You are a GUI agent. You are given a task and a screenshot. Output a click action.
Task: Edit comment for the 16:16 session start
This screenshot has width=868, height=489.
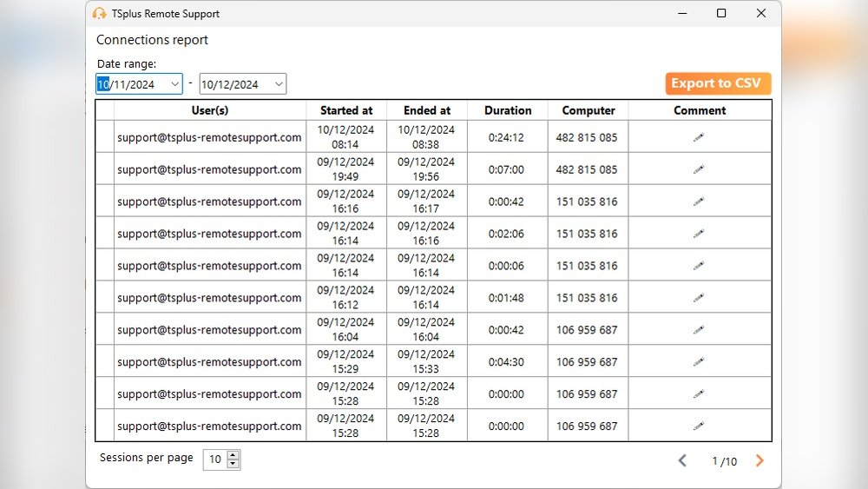[699, 201]
